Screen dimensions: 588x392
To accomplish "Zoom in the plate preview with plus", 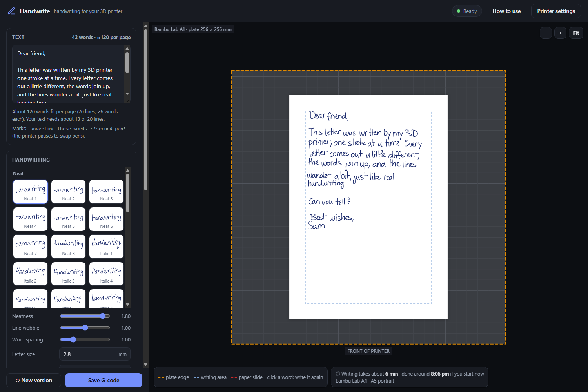I will (x=561, y=33).
